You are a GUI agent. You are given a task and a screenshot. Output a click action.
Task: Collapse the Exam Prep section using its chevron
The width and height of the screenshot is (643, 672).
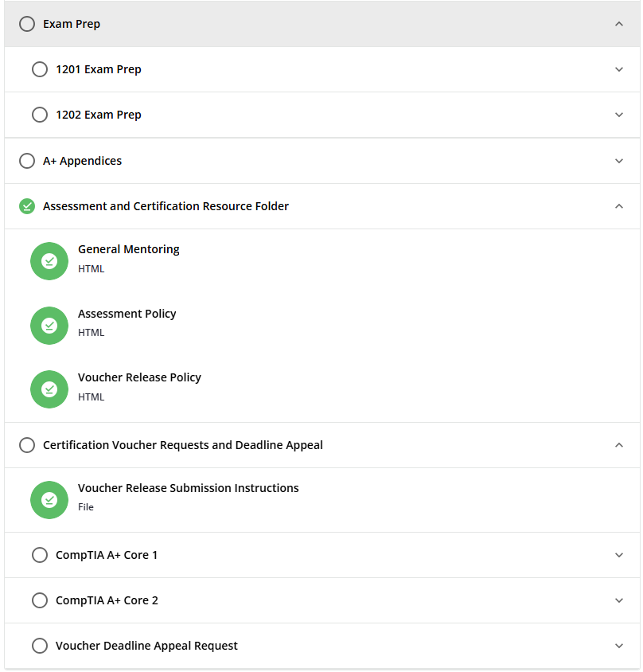[x=619, y=24]
